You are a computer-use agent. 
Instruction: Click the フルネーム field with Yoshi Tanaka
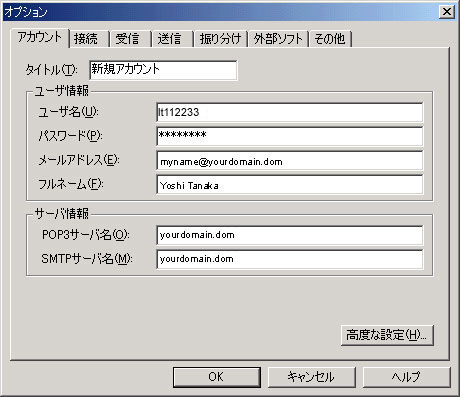290,184
